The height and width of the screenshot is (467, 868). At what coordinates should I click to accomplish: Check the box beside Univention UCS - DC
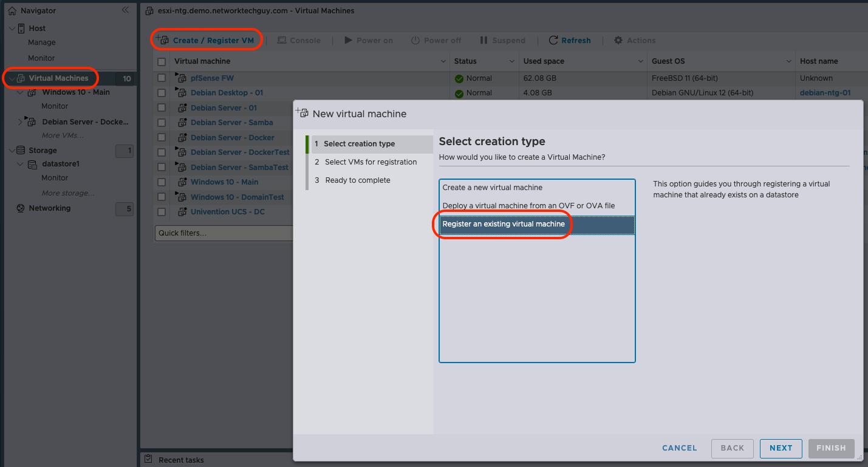[x=162, y=212]
